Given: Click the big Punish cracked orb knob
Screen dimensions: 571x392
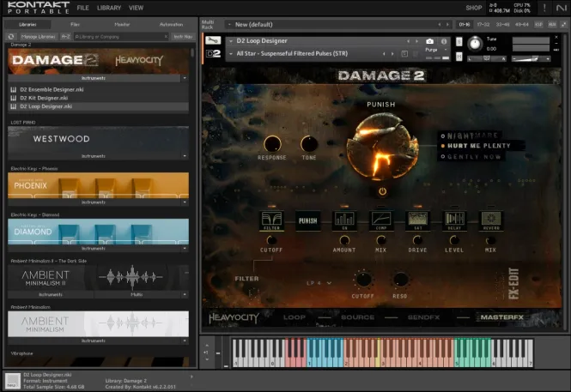Looking at the screenshot, I should pyautogui.click(x=381, y=147).
